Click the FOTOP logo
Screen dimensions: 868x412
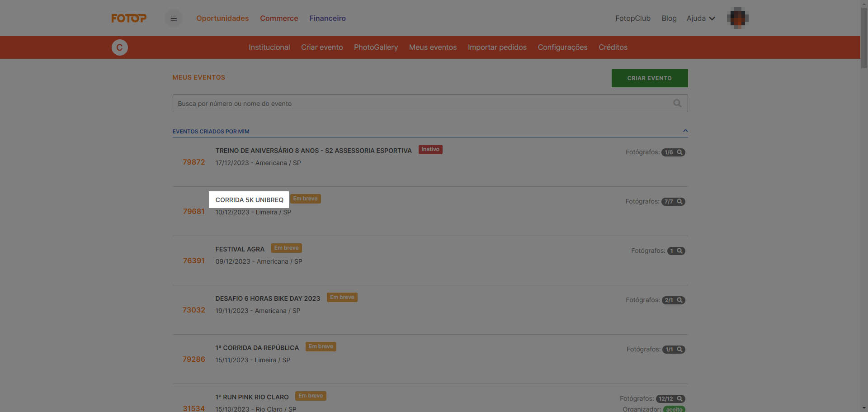tap(129, 18)
